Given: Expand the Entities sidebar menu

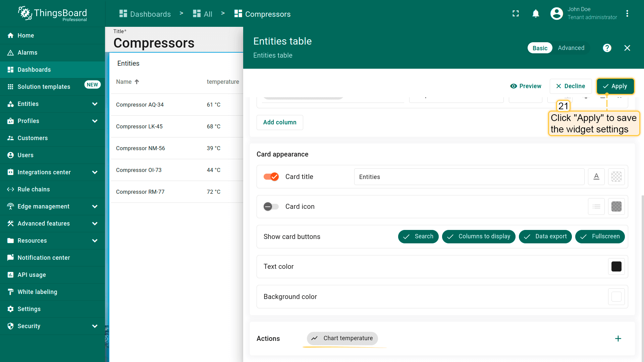Looking at the screenshot, I should tap(95, 104).
